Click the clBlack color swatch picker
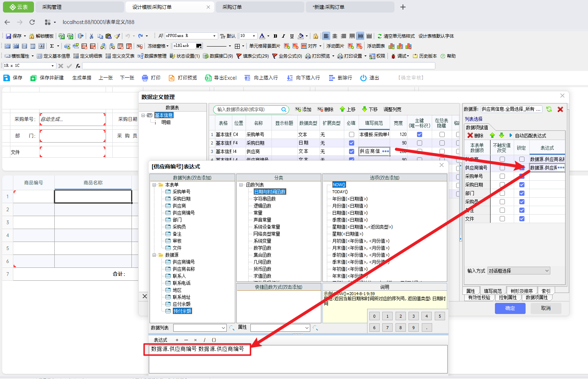Screen dimensions: 588x379 [199, 46]
